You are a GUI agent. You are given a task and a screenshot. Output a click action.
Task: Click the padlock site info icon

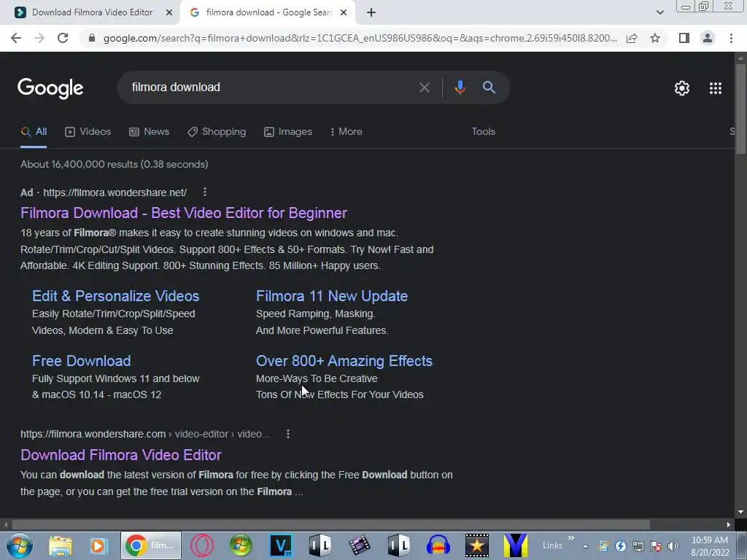click(91, 38)
